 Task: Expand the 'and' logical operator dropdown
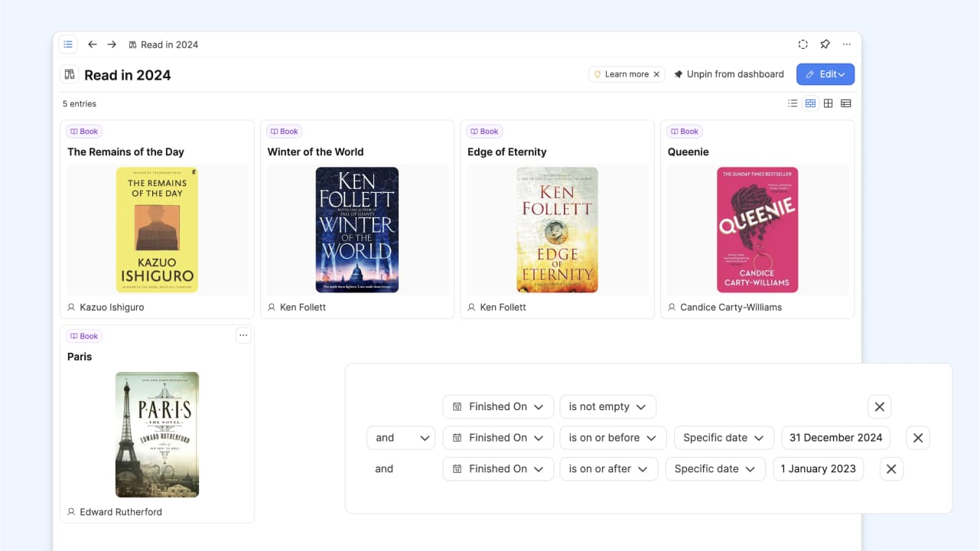click(401, 438)
